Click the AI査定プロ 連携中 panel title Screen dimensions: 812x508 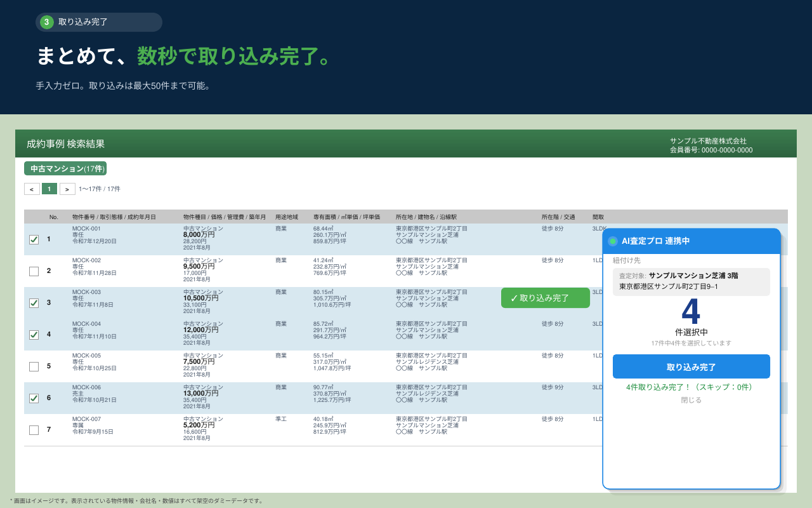tap(655, 241)
